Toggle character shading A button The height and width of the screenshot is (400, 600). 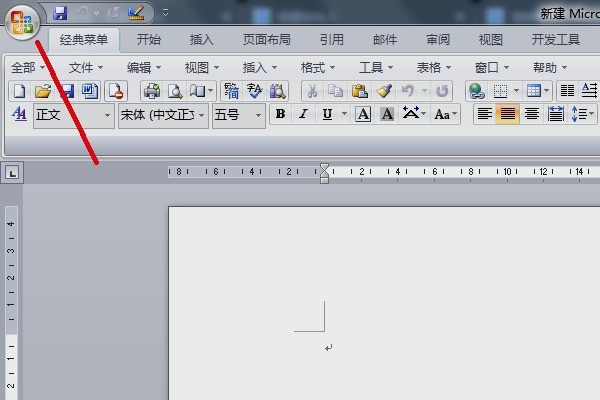point(387,114)
